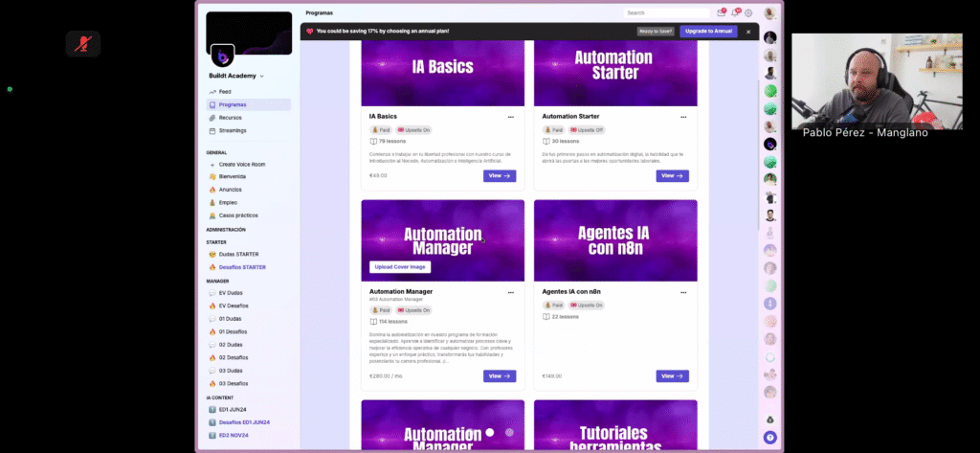Click Create Voice Room plus icon
Viewport: 980px width, 453px height.
tap(212, 165)
